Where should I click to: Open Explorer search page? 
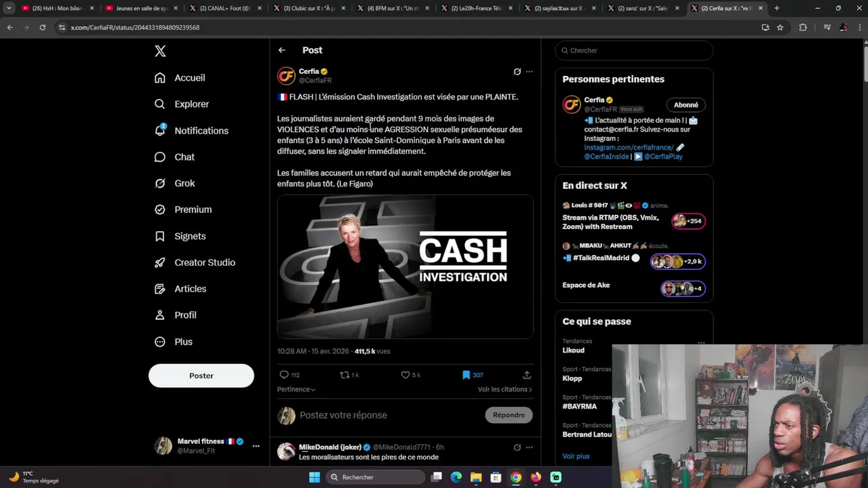182,104
